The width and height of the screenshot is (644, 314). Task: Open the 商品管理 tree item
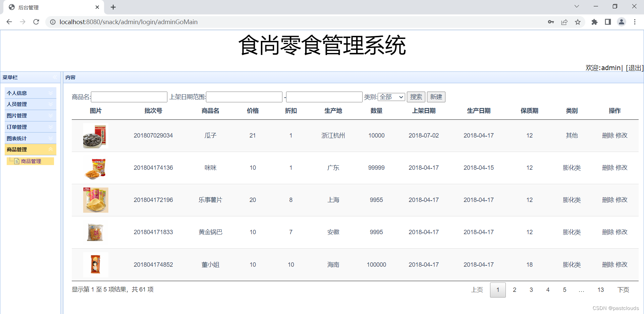tap(31, 161)
